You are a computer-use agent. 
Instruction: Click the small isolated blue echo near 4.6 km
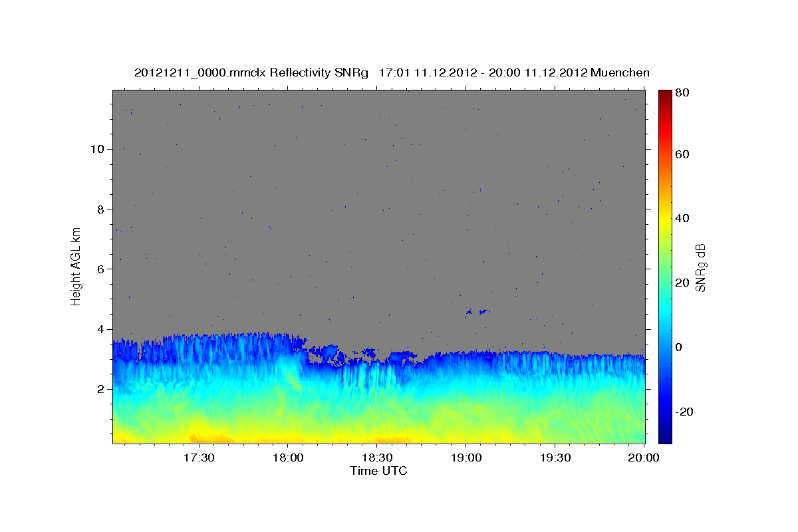pyautogui.click(x=478, y=311)
